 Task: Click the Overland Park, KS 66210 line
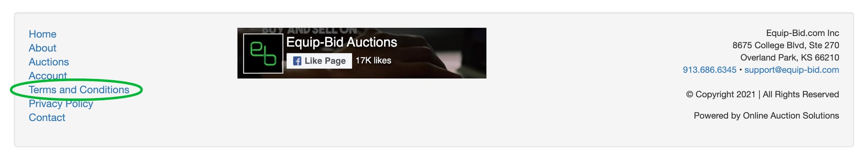[790, 58]
